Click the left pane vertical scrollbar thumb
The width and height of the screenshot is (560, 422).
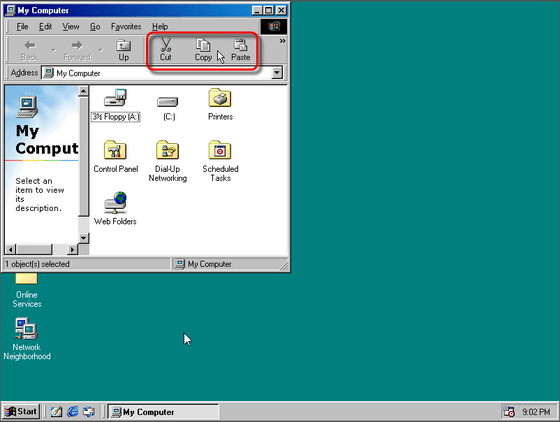pyautogui.click(x=83, y=157)
